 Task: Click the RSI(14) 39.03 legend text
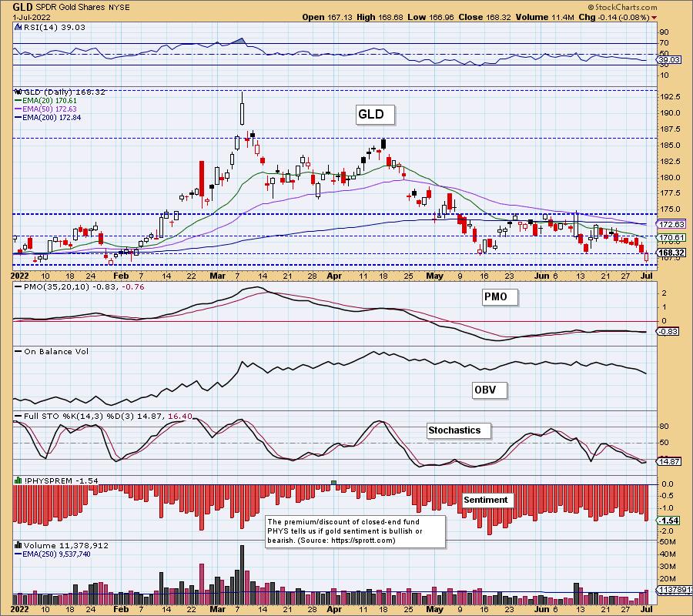click(54, 27)
